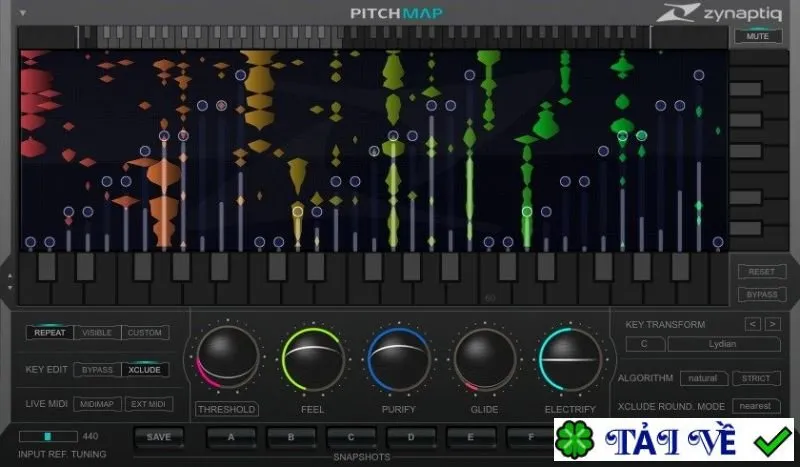
Task: Click the white-ringed pitch handle on the golden column
Action: point(297,211)
